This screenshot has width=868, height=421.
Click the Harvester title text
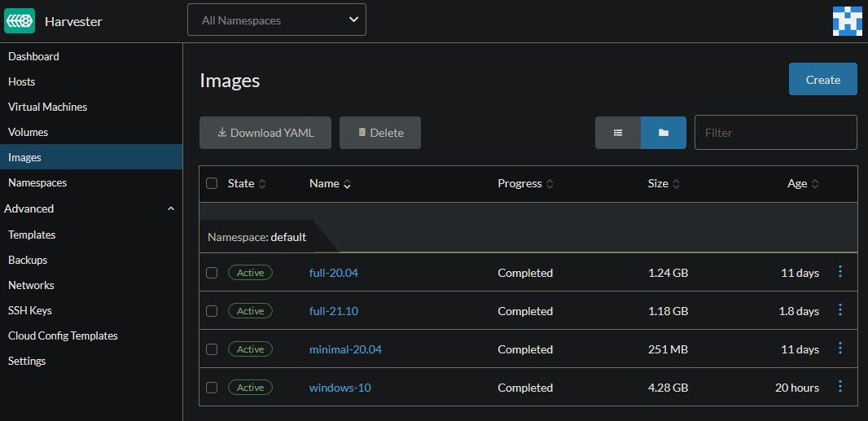tap(73, 22)
